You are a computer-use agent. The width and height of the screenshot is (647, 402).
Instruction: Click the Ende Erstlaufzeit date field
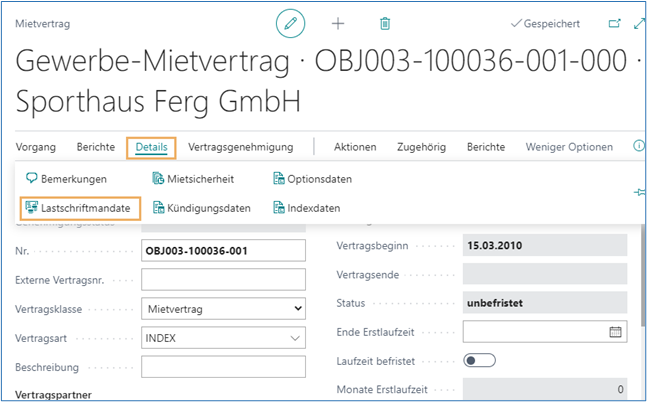[545, 332]
